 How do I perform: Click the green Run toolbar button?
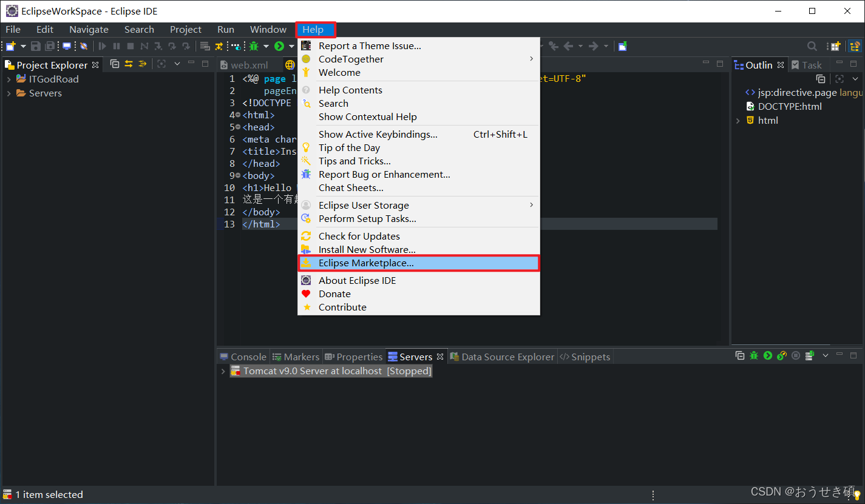pos(279,46)
